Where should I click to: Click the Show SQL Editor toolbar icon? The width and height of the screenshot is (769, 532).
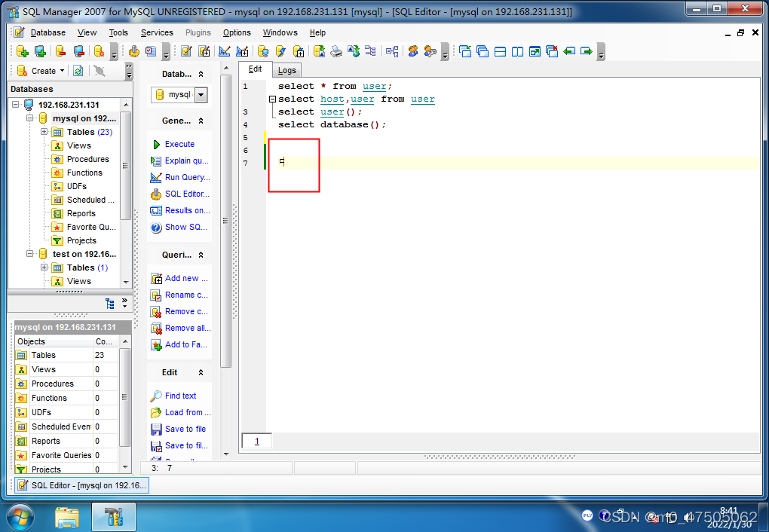(186, 51)
